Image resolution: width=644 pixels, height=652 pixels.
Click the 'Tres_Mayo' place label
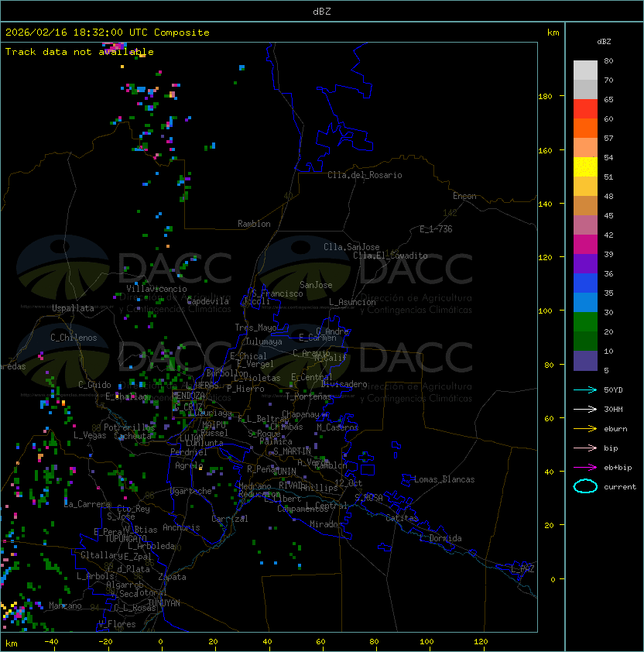coord(255,328)
